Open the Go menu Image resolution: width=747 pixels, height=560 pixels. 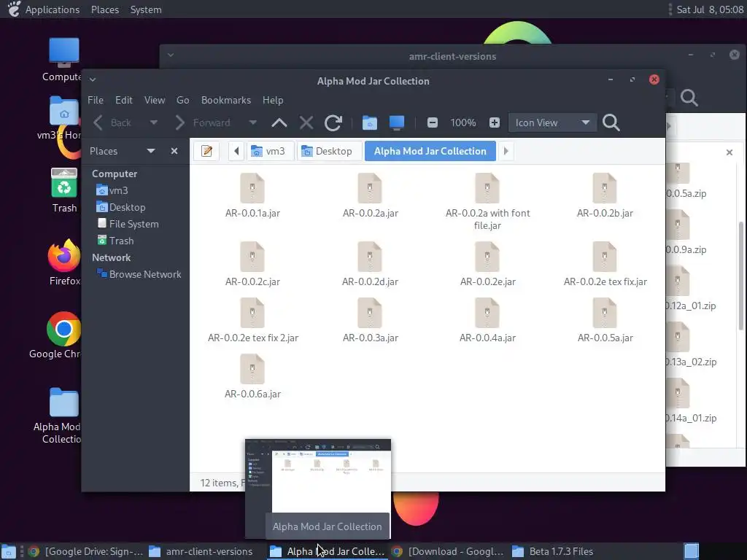tap(183, 100)
